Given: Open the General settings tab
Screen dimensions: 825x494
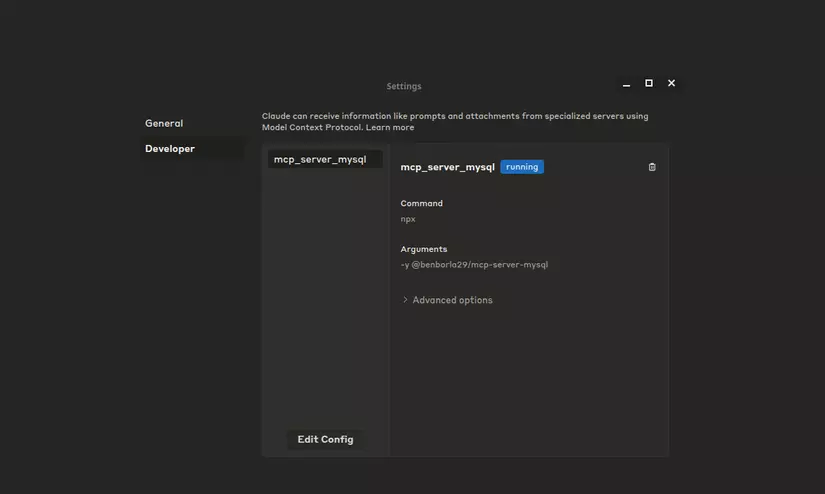Looking at the screenshot, I should click(164, 123).
